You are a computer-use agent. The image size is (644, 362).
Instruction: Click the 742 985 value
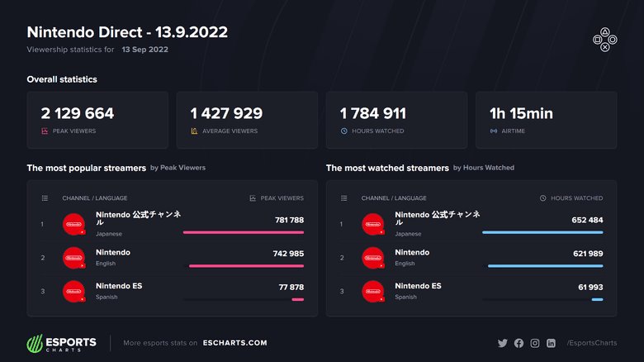[288, 254]
